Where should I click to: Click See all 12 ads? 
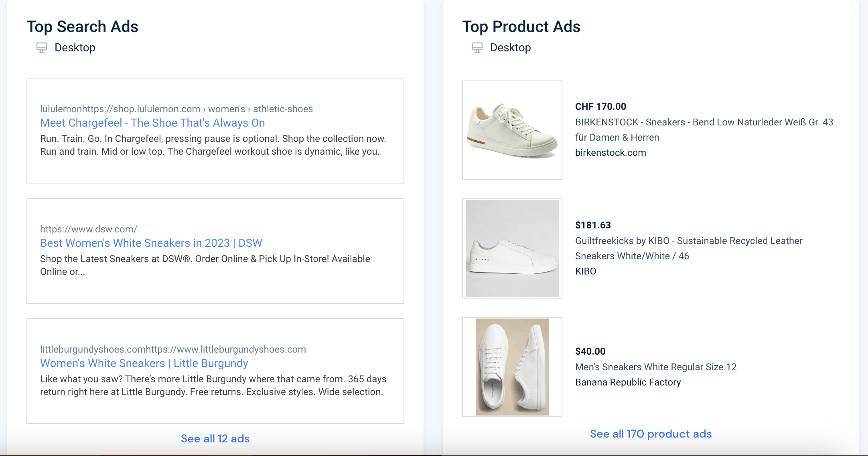pyautogui.click(x=215, y=439)
